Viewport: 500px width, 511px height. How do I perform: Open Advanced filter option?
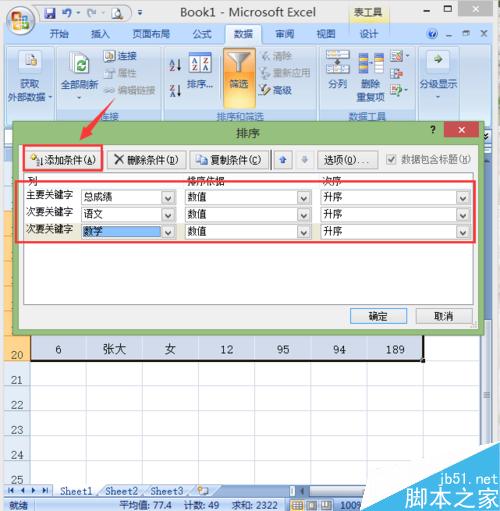point(276,90)
